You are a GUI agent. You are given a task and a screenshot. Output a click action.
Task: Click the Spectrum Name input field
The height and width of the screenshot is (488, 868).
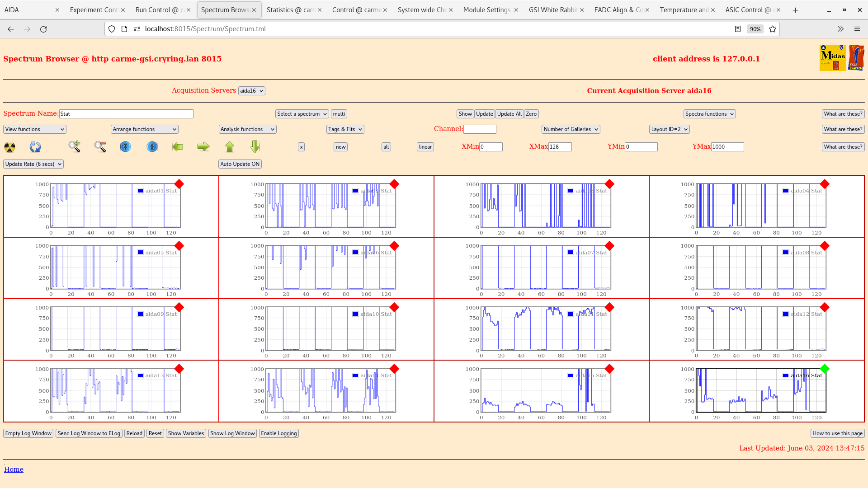[x=126, y=114]
